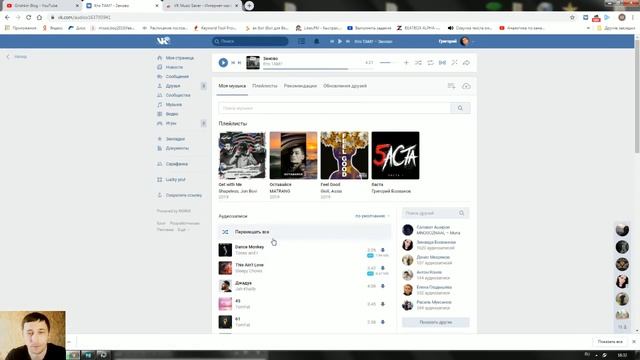Reload the page in the browser
This screenshot has width=640, height=360.
click(x=29, y=18)
